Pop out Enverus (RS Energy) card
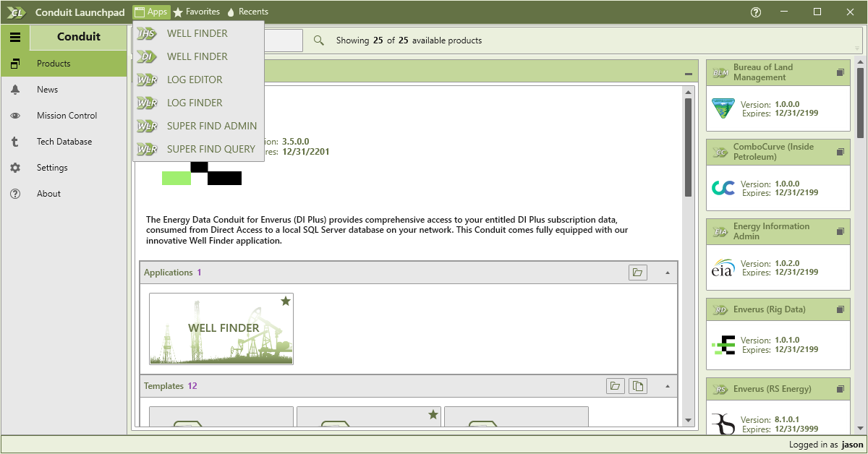 [x=840, y=390]
